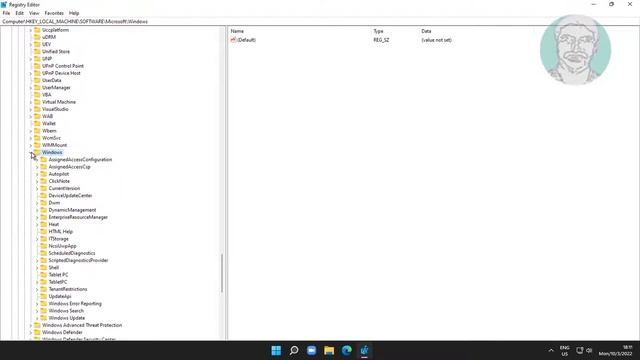Open taskbar Search
This screenshot has width=640, height=360.
tap(294, 350)
